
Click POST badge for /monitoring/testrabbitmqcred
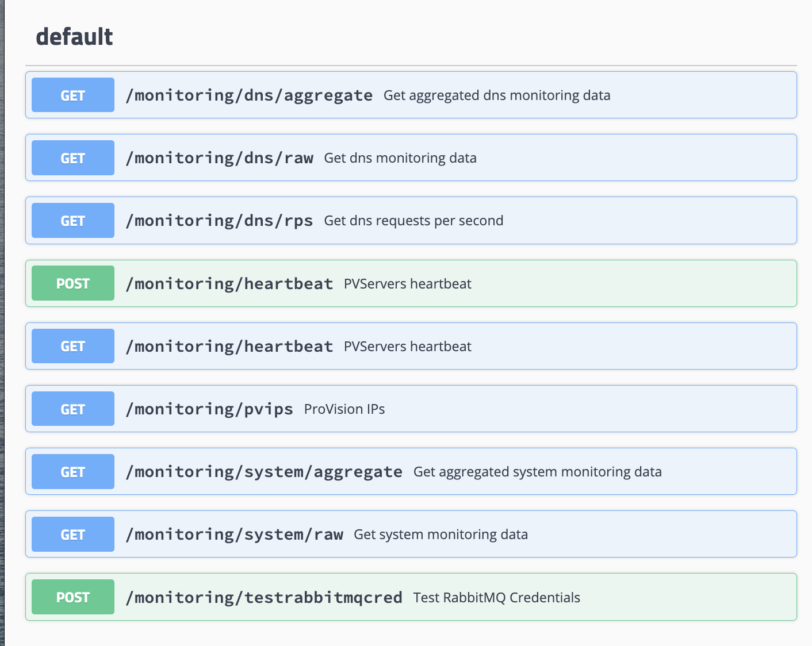tap(73, 597)
